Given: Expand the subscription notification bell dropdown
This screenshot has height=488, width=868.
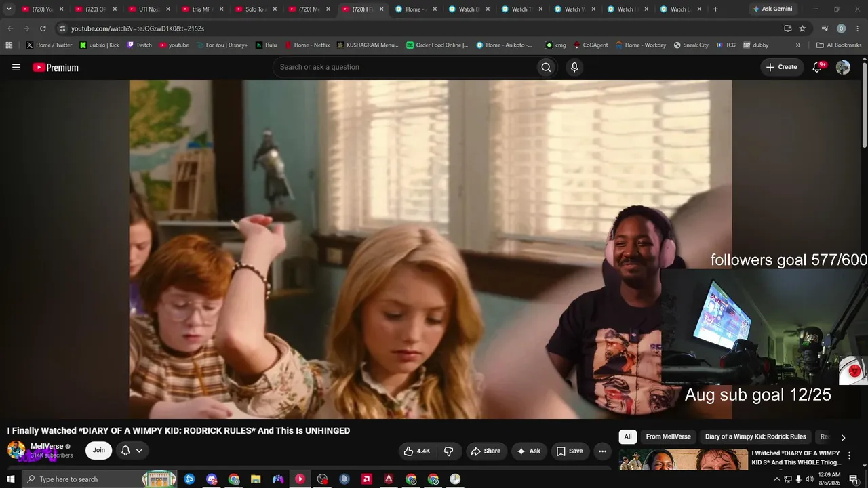Looking at the screenshot, I should pyautogui.click(x=132, y=450).
